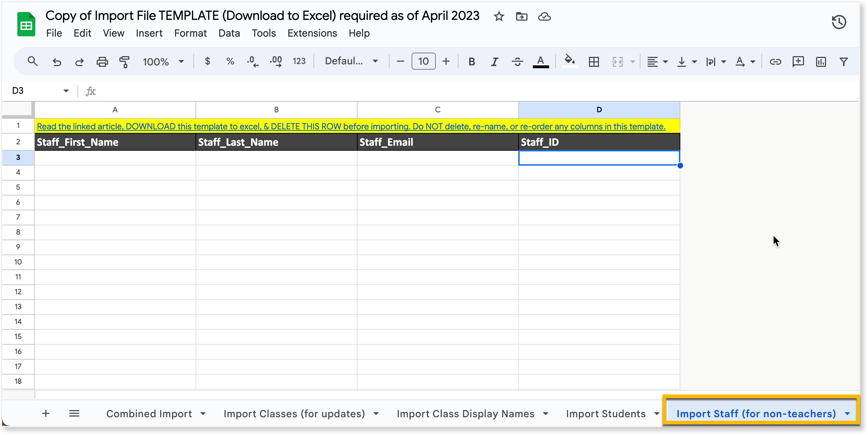
Task: Open the yellow row linked article
Action: [x=351, y=127]
